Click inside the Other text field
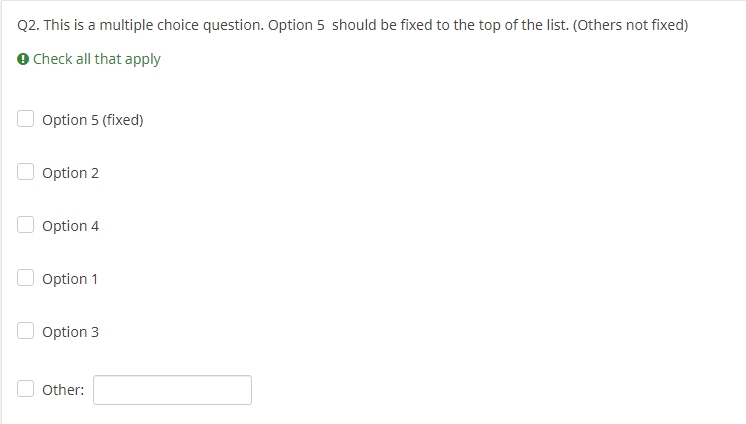The height and width of the screenshot is (424, 746). click(x=172, y=390)
